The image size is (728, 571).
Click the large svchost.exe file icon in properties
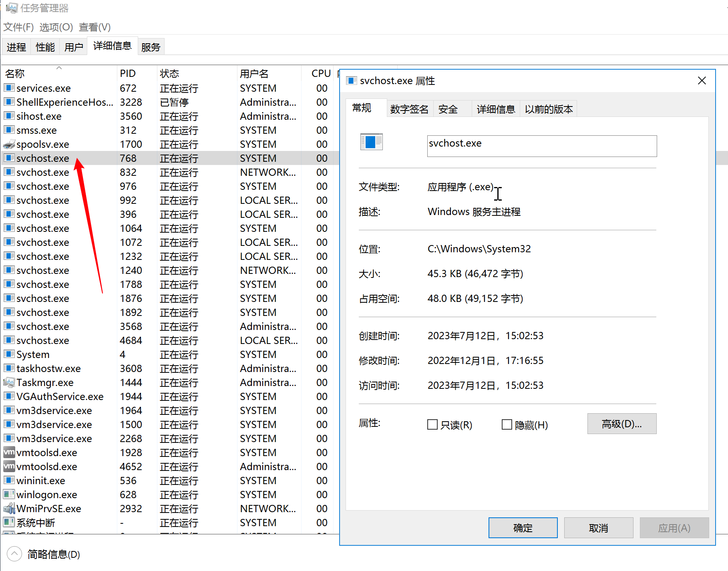click(371, 142)
